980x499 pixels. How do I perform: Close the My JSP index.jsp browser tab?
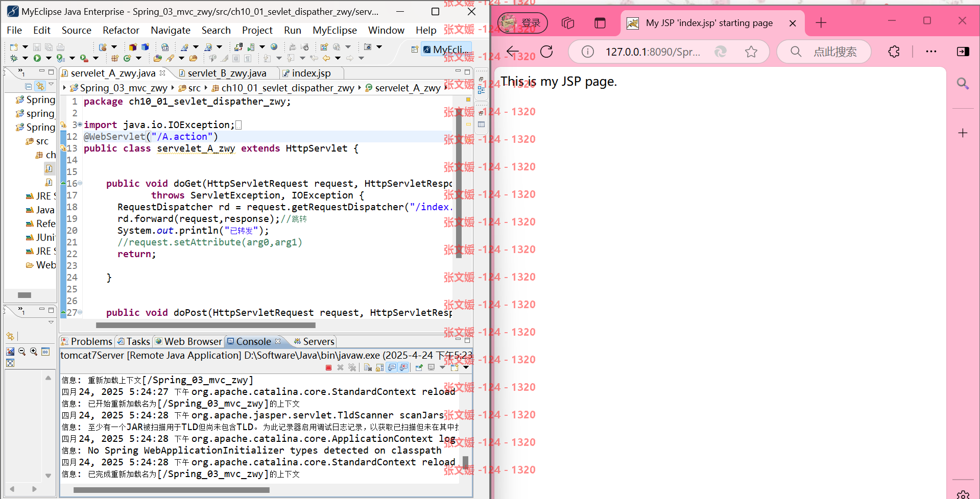coord(793,23)
